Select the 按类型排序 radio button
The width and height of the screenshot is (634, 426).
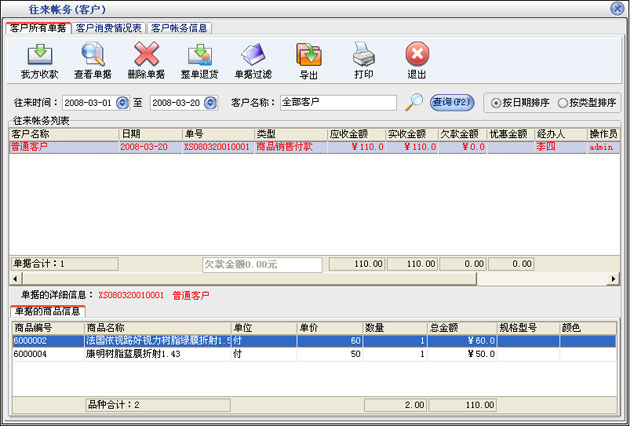click(563, 103)
